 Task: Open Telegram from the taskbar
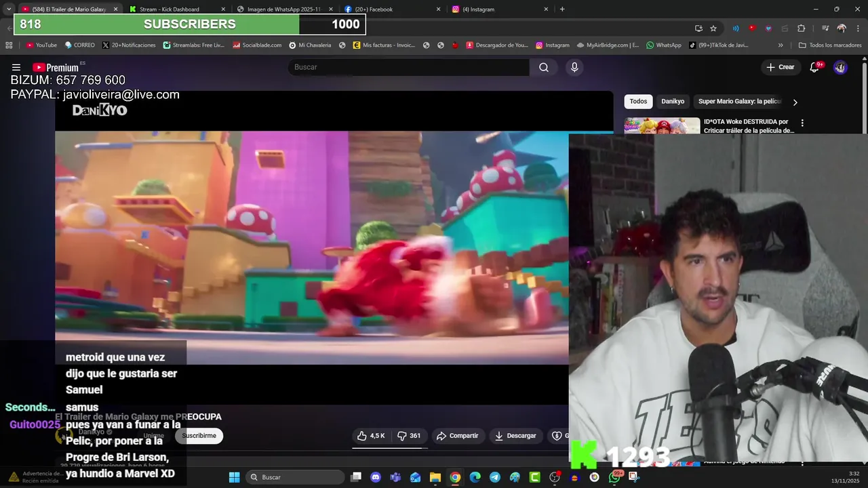(495, 477)
